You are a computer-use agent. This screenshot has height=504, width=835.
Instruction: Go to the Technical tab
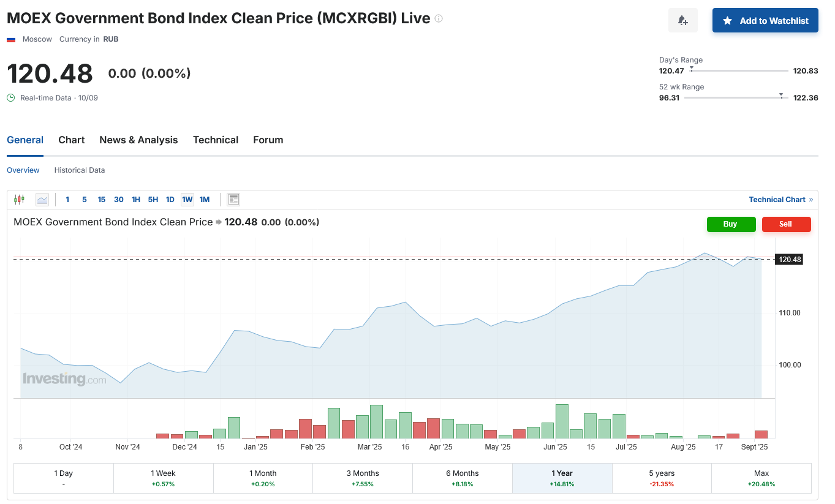click(x=216, y=140)
